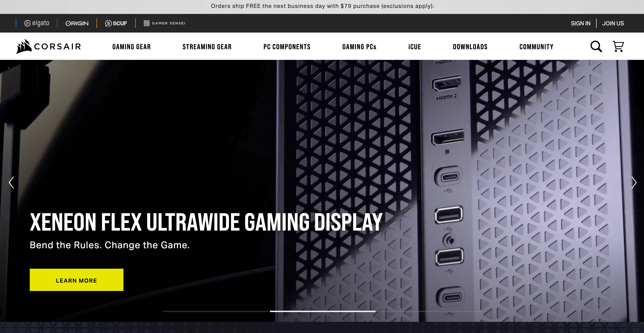This screenshot has height=333, width=644.
Task: Open the shopping cart icon
Action: click(618, 46)
